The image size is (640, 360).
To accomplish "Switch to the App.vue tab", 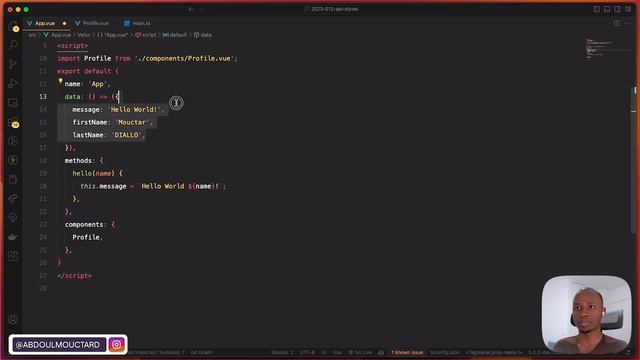I will 45,23.
